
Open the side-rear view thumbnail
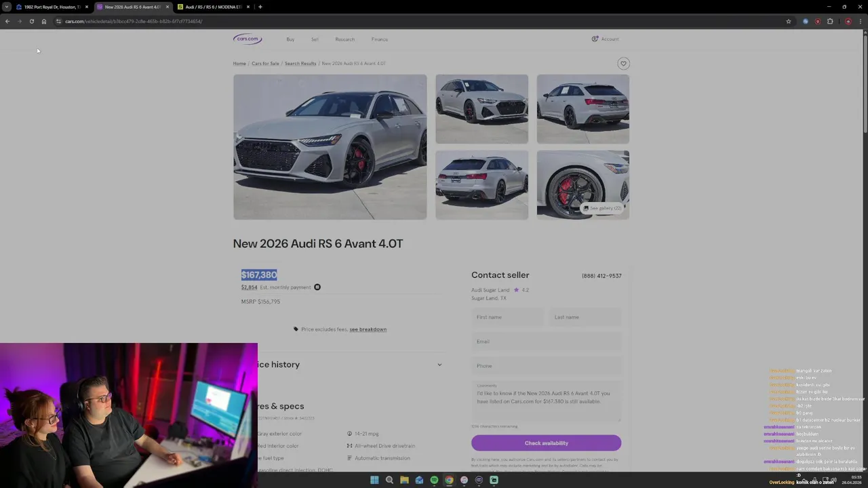coord(583,108)
